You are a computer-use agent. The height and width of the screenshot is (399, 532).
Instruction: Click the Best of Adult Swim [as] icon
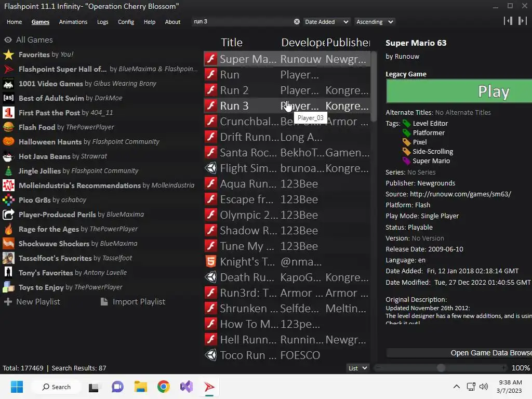tap(8, 98)
